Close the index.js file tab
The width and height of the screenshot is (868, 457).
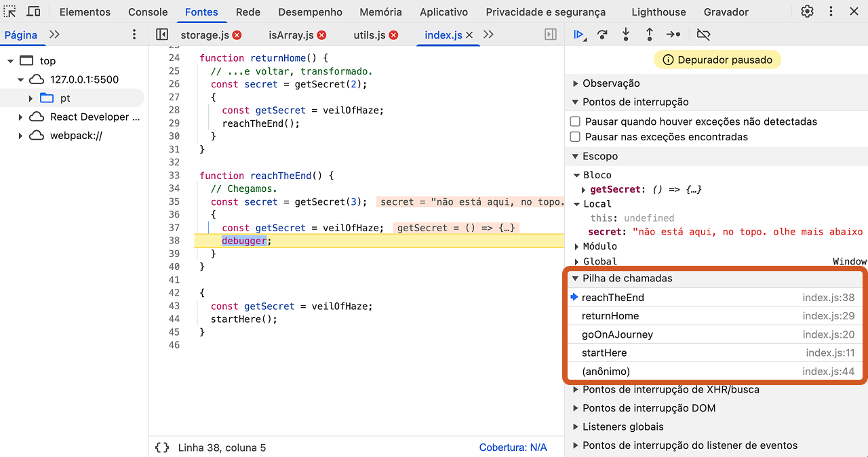click(x=469, y=35)
